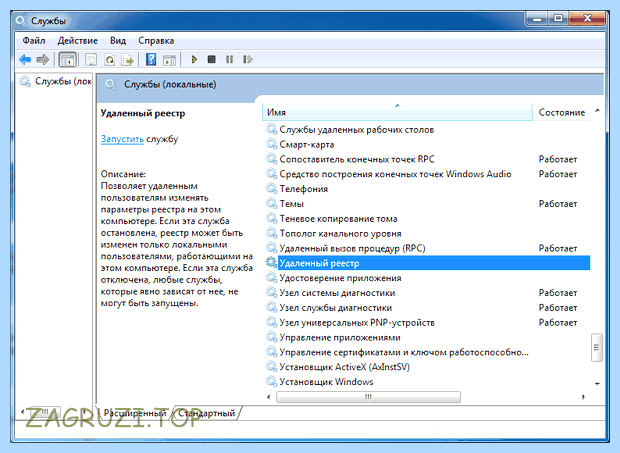Click the Refresh toolbar icon
Image resolution: width=620 pixels, height=453 pixels.
[x=109, y=60]
